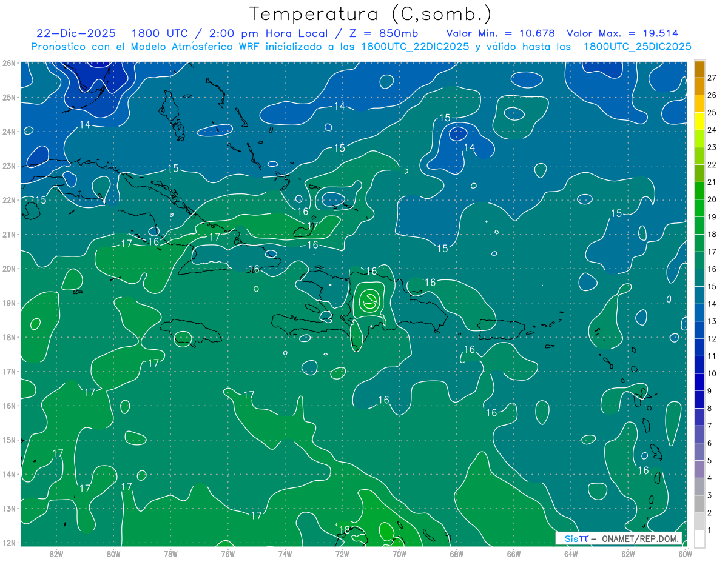The width and height of the screenshot is (728, 562).
Task: Click longitude axis label "60W"
Action: (685, 554)
